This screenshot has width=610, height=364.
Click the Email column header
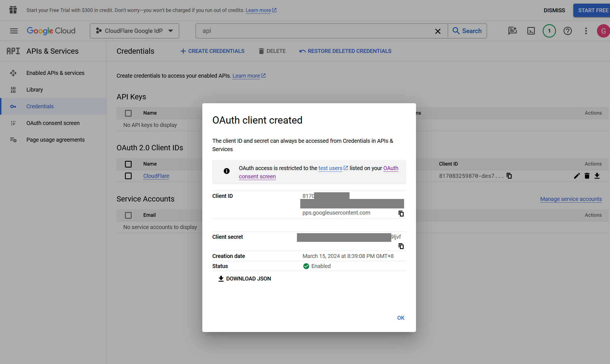point(149,215)
